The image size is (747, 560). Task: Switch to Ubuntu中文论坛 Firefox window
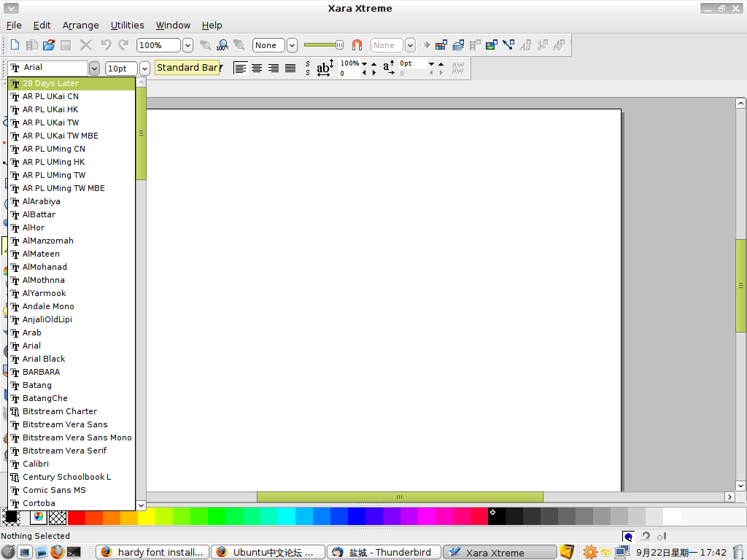(x=268, y=552)
